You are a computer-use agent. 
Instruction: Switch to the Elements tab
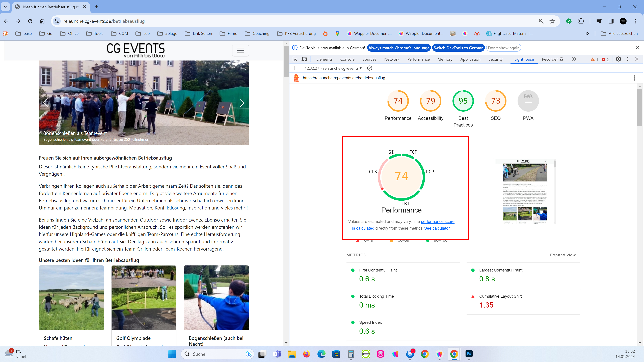coord(324,59)
